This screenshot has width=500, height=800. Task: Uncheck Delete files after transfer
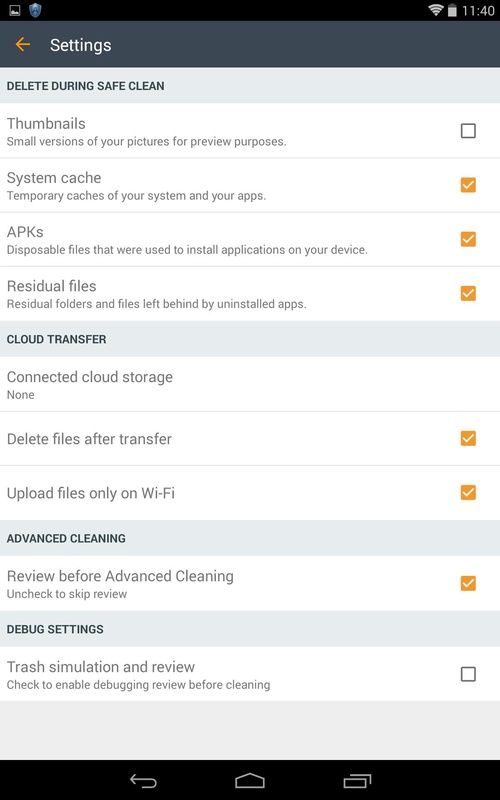(468, 438)
